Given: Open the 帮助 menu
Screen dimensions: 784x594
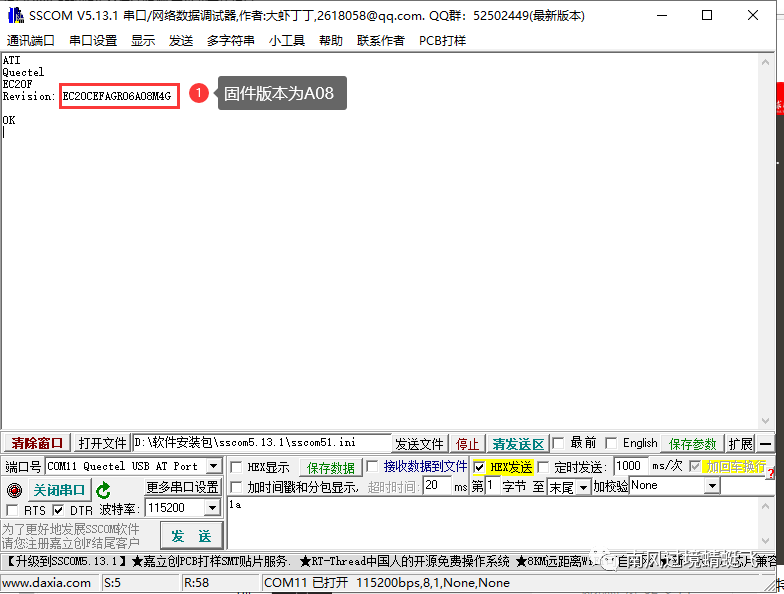Looking at the screenshot, I should coord(331,40).
